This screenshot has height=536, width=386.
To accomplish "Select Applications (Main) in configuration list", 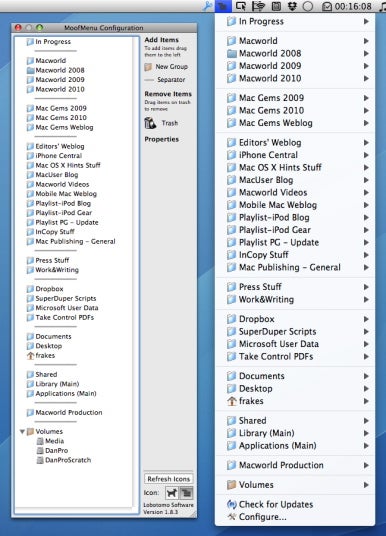I will (x=62, y=393).
